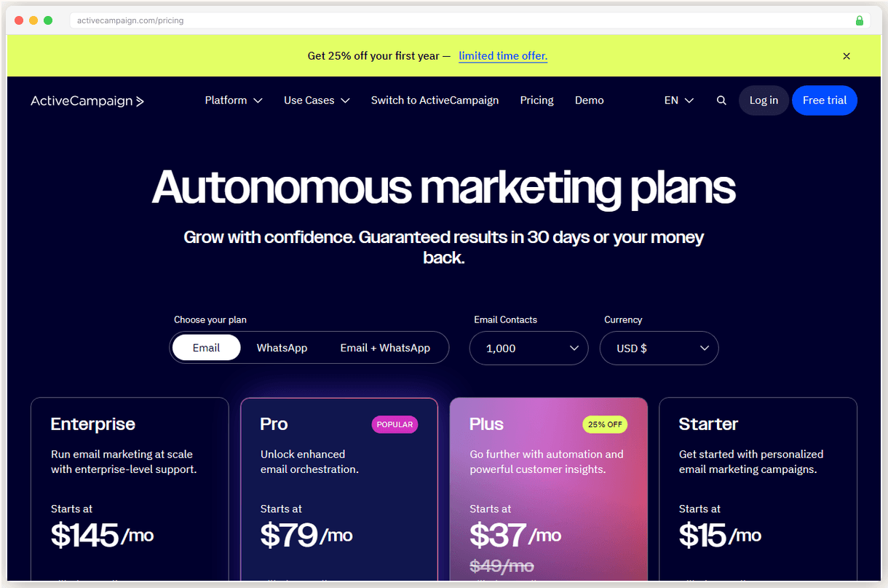Screen dimensions: 888x588
Task: Select the WhatsApp plan option
Action: pyautogui.click(x=282, y=348)
